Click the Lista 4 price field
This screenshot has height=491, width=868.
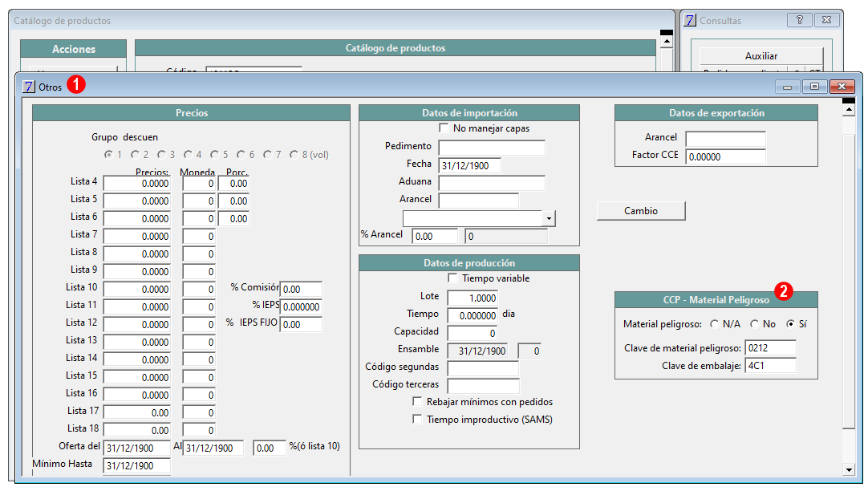(136, 183)
